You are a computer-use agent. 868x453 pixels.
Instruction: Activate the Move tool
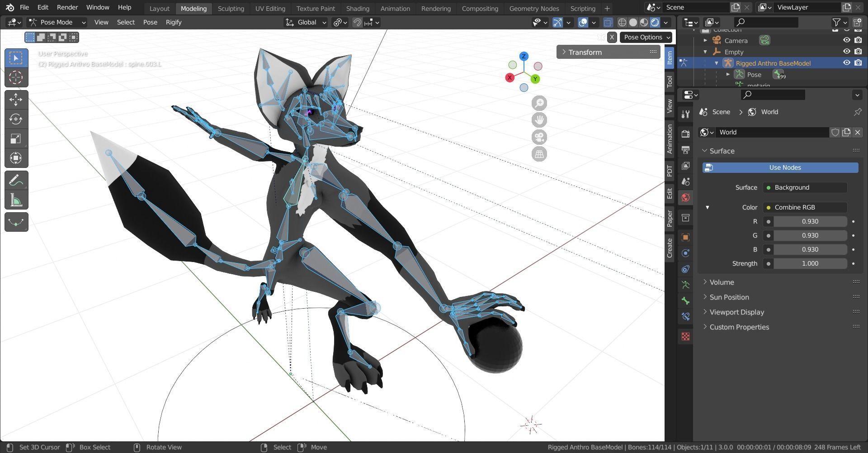click(16, 100)
